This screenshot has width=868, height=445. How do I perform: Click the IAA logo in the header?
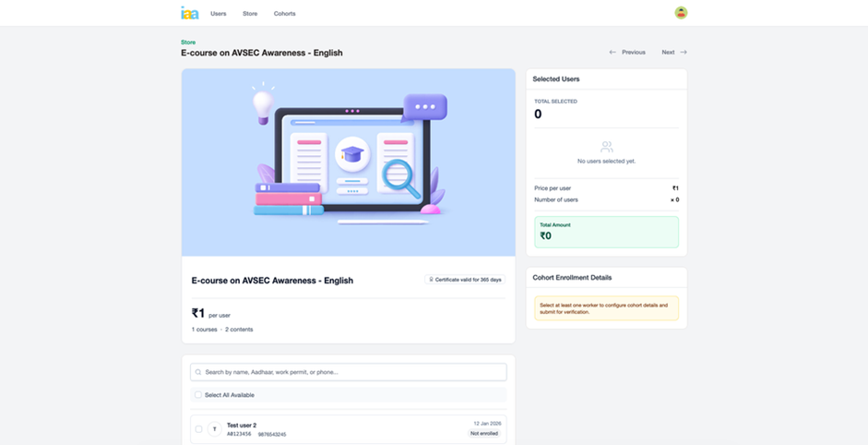tap(189, 13)
